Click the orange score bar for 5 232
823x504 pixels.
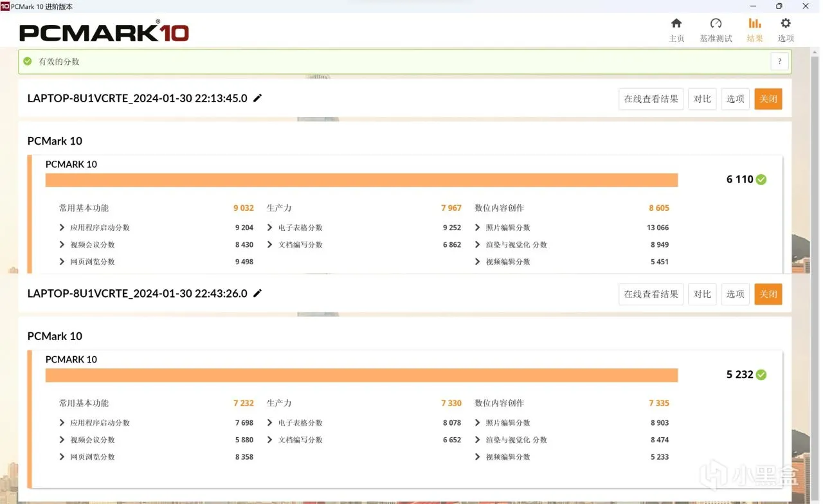coord(361,375)
